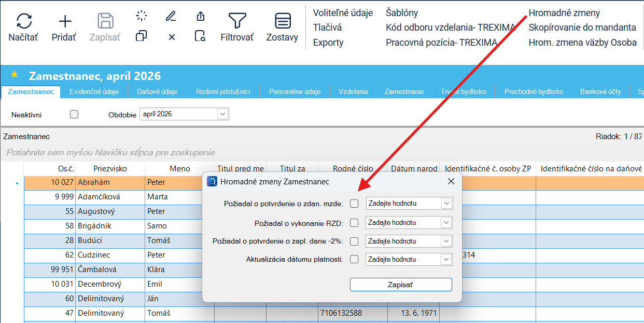Click the Pridať plus icon
The height and width of the screenshot is (323, 644).
pyautogui.click(x=65, y=21)
